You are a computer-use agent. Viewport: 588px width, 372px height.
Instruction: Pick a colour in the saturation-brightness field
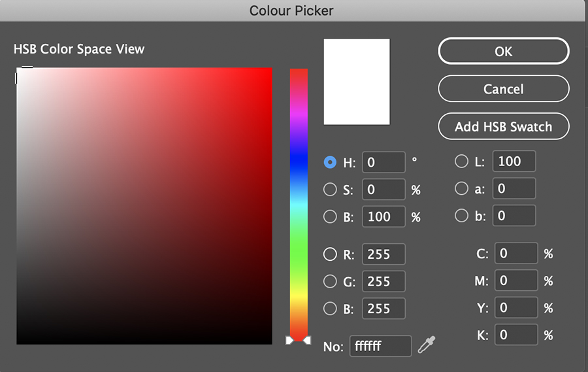point(144,206)
